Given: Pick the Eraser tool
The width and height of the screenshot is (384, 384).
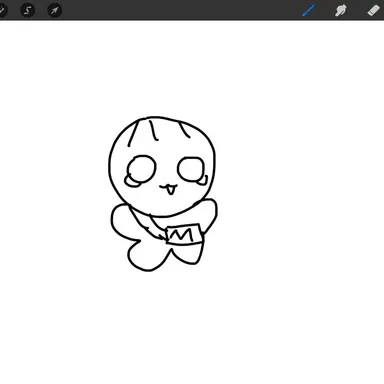Looking at the screenshot, I should point(374,10).
